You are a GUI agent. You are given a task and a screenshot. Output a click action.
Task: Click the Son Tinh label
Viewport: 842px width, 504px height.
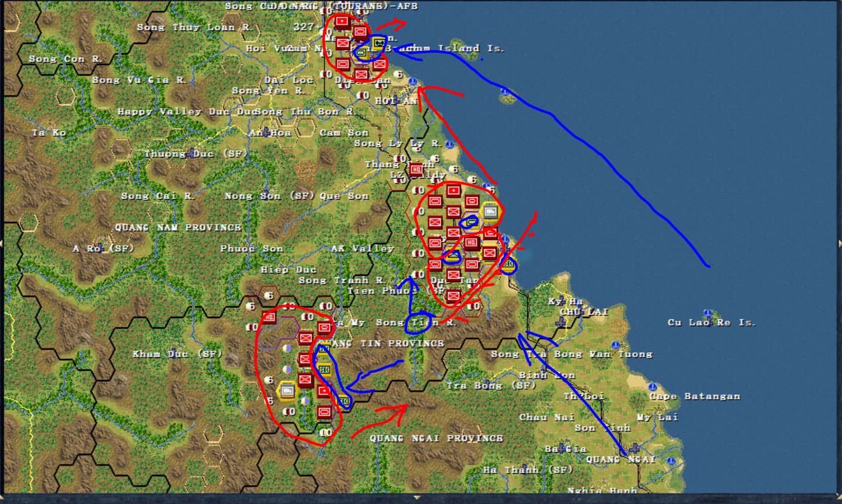pyautogui.click(x=602, y=427)
